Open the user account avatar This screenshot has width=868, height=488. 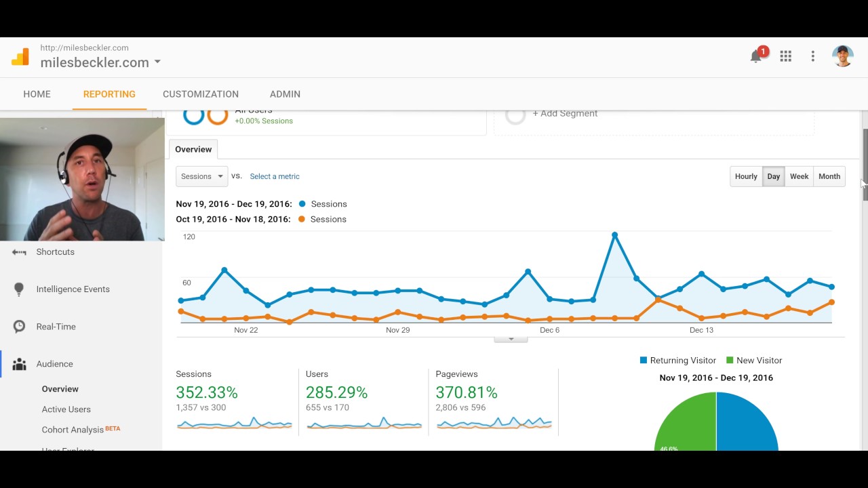click(x=842, y=56)
